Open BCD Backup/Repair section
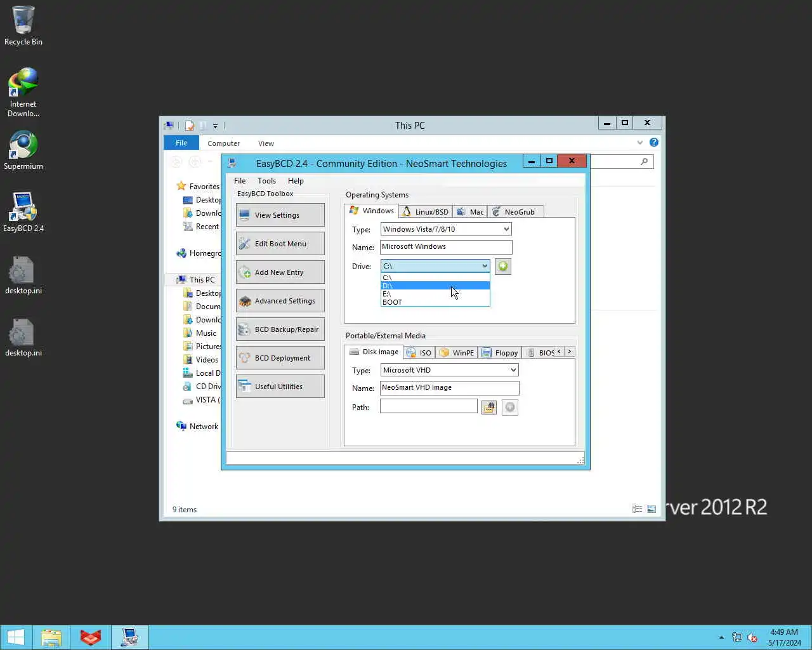This screenshot has width=812, height=650. coord(280,329)
